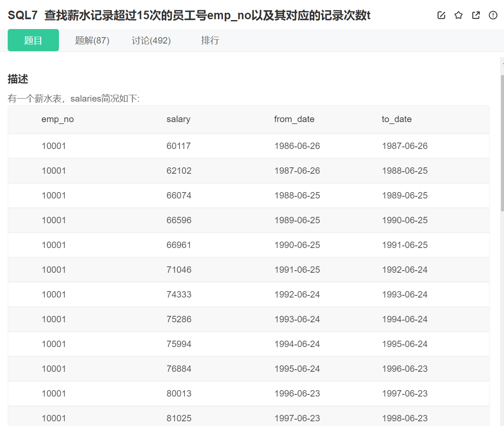Click salary value 80013

179,393
